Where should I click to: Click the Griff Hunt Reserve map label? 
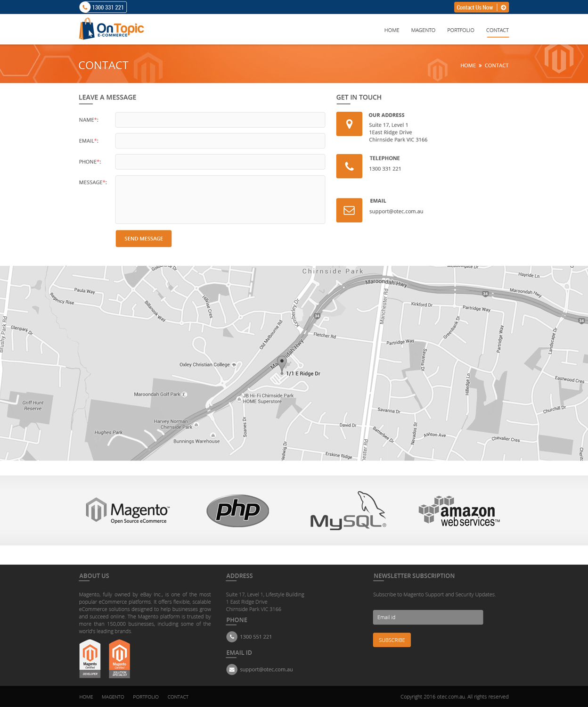tap(33, 405)
